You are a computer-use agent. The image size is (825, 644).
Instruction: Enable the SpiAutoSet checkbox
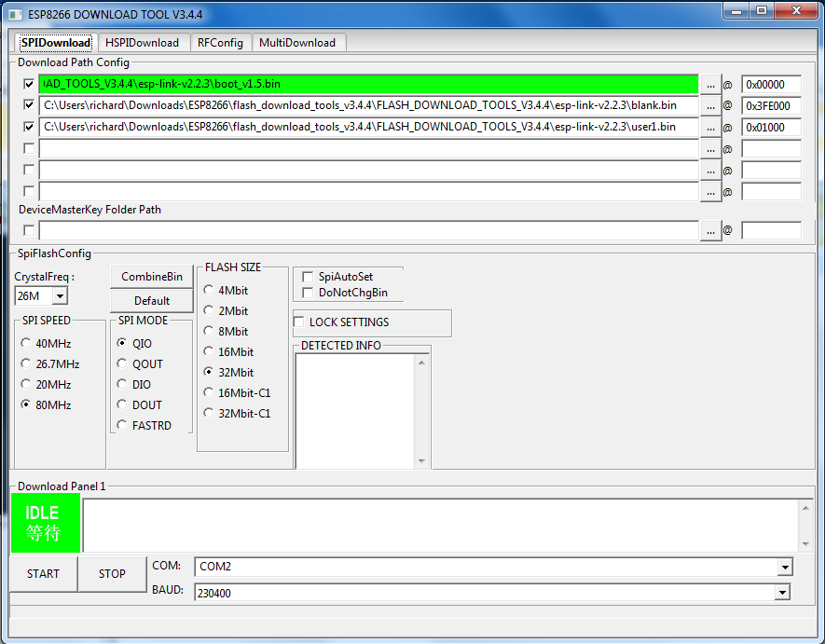(308, 277)
